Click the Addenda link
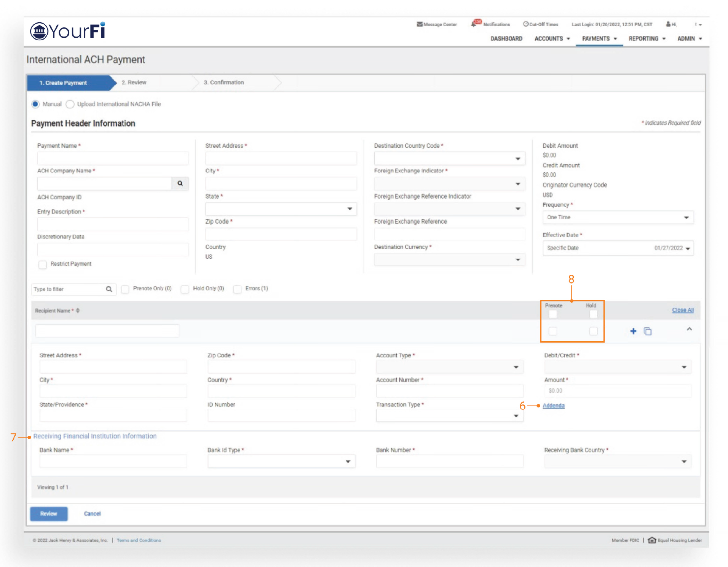 click(553, 406)
